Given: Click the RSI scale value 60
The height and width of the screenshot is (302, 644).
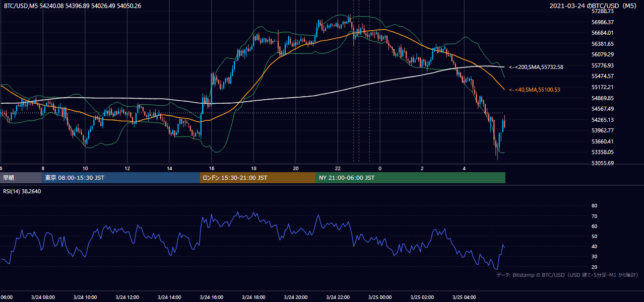Looking at the screenshot, I should [594, 226].
